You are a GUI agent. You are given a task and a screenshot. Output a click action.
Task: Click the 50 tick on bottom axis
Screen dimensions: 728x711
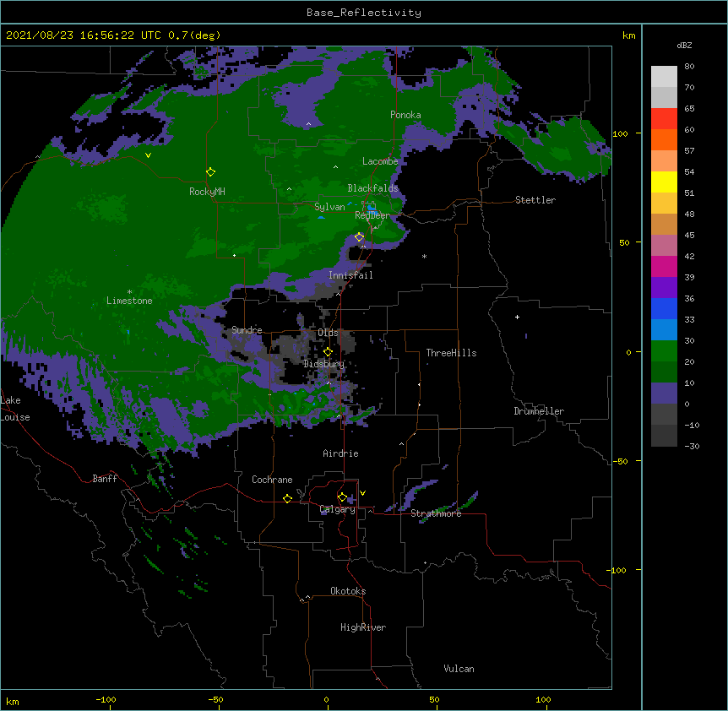pos(434,700)
